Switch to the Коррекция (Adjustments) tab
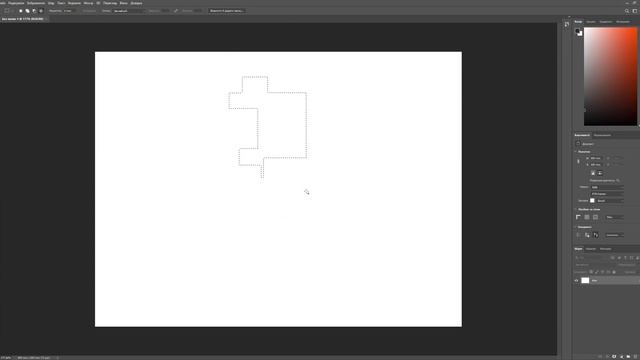Viewport: 640px width, 360px height. tap(602, 135)
